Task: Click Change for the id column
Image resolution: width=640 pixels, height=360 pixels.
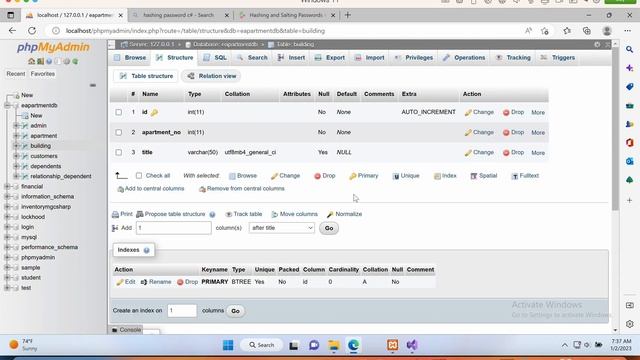Action: coord(479,112)
